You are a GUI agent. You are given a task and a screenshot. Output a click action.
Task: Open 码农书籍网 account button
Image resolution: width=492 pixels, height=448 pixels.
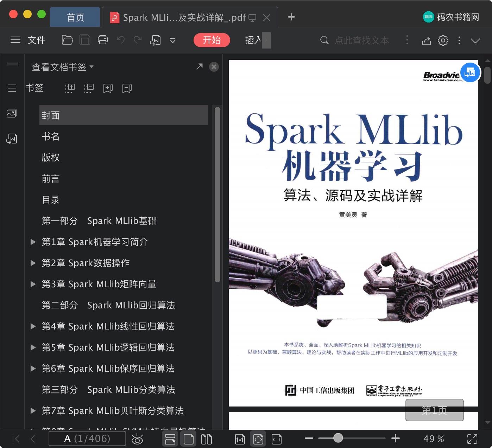[451, 17]
